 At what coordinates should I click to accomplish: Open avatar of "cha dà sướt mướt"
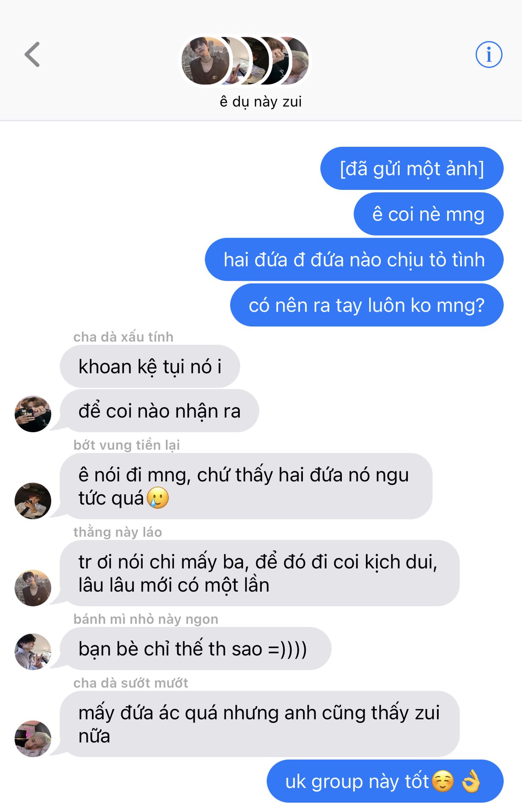coord(33,738)
